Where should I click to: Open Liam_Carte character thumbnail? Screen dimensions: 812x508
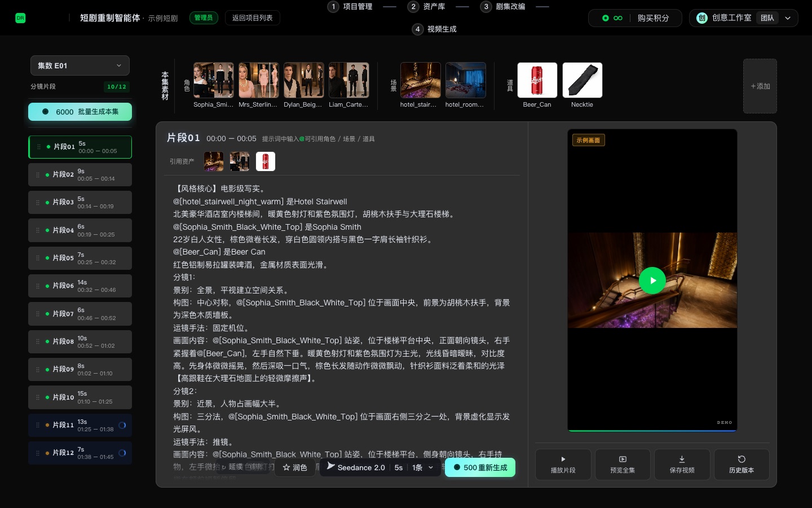(x=349, y=80)
